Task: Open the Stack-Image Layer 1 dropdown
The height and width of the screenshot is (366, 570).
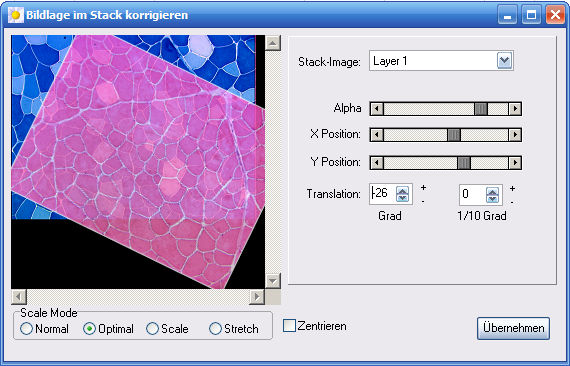Action: [x=504, y=61]
